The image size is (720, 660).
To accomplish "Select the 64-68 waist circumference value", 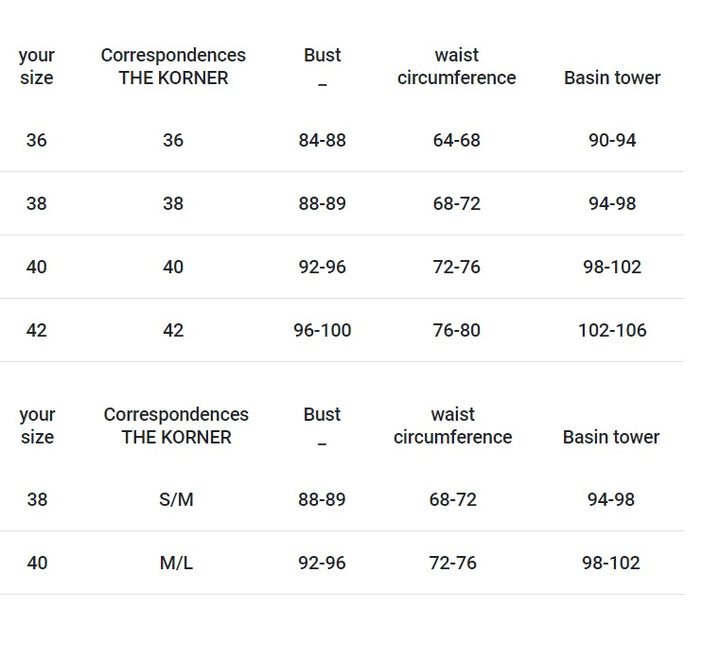I will pos(456,140).
